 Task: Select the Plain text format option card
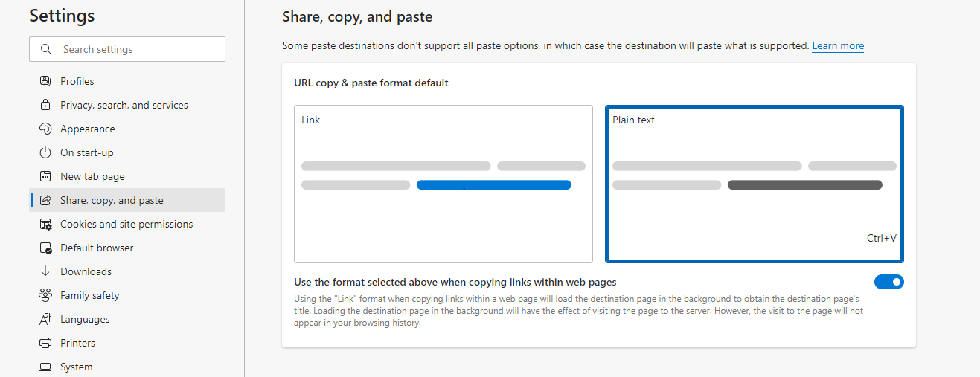tap(755, 184)
